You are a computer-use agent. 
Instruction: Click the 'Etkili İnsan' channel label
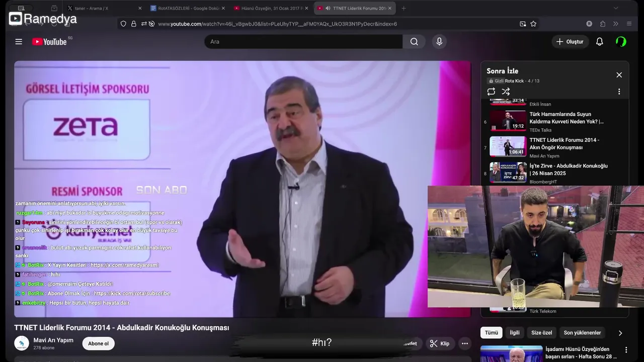click(540, 105)
